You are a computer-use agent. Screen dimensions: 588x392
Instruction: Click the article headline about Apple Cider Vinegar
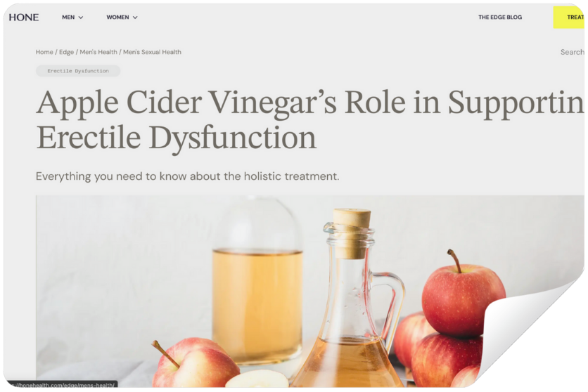click(309, 120)
